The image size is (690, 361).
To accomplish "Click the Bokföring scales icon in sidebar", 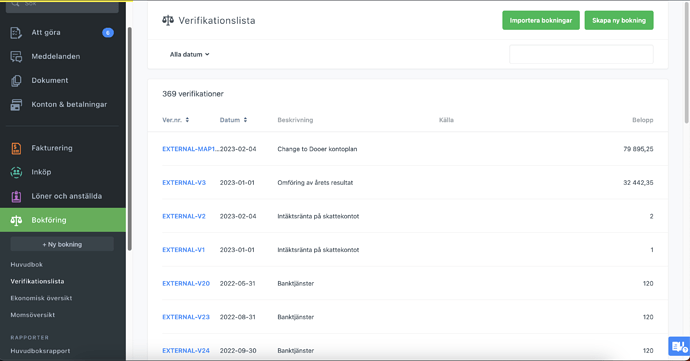I will 16,220.
